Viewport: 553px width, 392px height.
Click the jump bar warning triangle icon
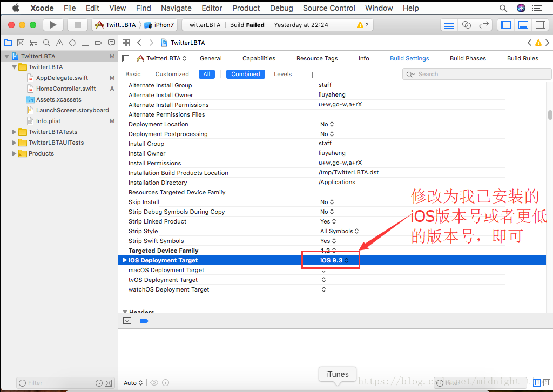[538, 43]
